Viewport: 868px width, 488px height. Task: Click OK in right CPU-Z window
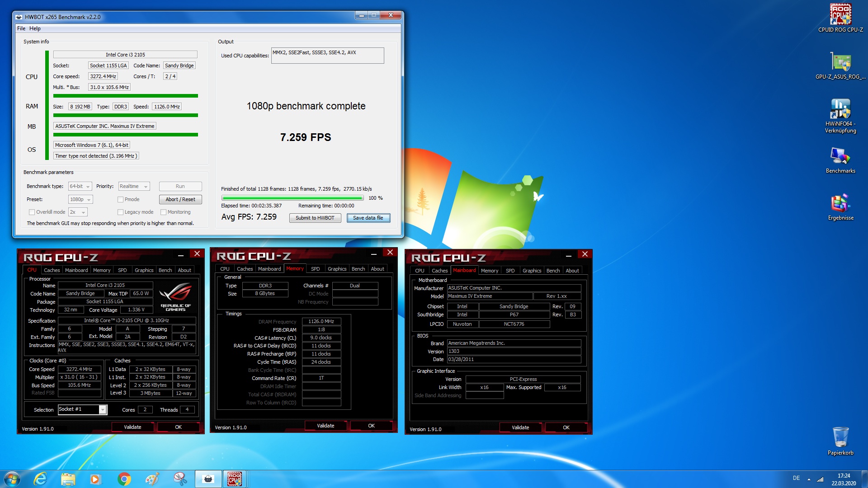(566, 427)
